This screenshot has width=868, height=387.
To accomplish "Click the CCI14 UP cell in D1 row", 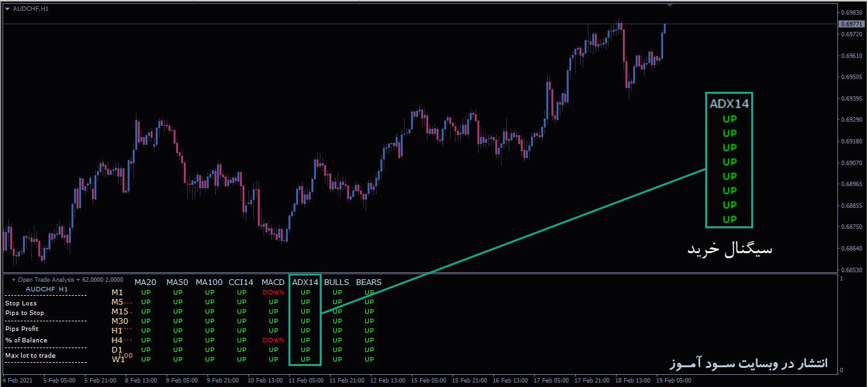I will [241, 350].
